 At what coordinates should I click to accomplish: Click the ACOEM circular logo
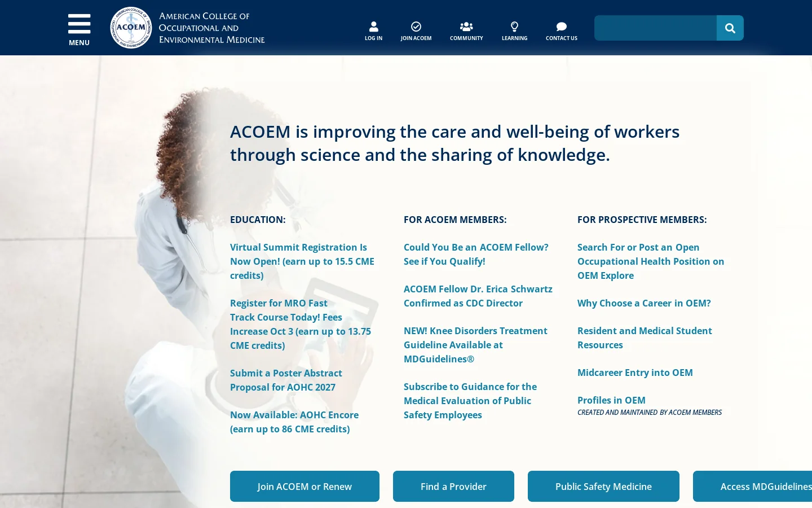pyautogui.click(x=131, y=28)
